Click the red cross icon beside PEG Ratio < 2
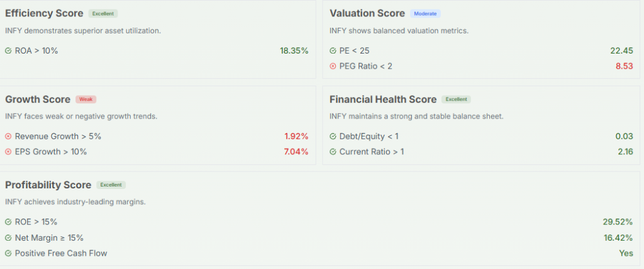This screenshot has height=269, width=644. [x=333, y=66]
